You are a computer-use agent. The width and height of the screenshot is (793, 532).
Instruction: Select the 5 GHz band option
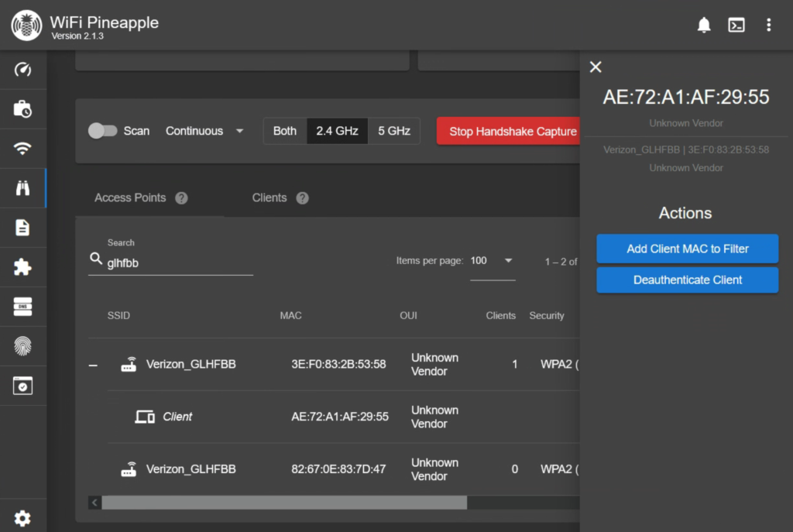(394, 131)
